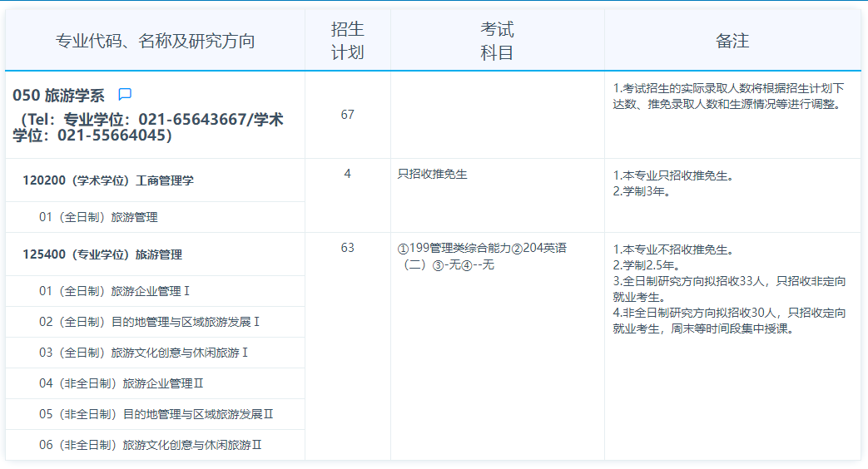The image size is (868, 469).
Task: Click the 只招收推免生 exam subject cell
Action: (433, 174)
